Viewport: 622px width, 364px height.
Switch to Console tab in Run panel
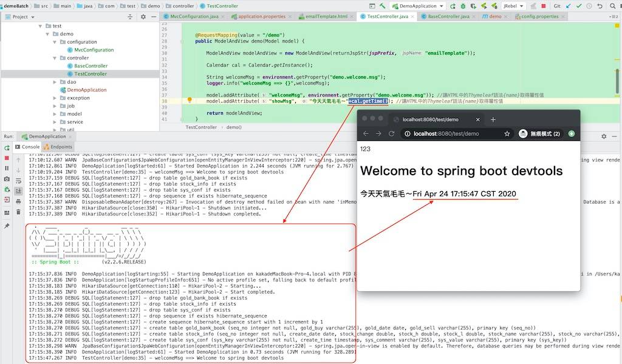[x=27, y=147]
